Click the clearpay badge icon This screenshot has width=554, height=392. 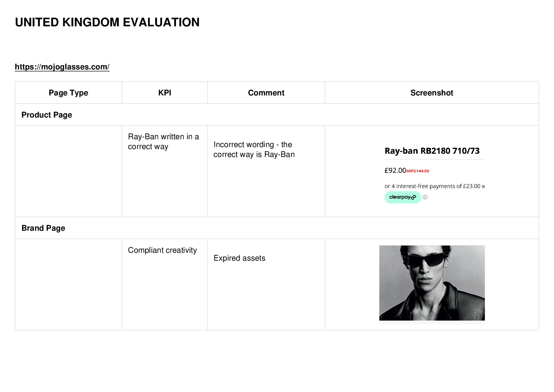pyautogui.click(x=403, y=197)
